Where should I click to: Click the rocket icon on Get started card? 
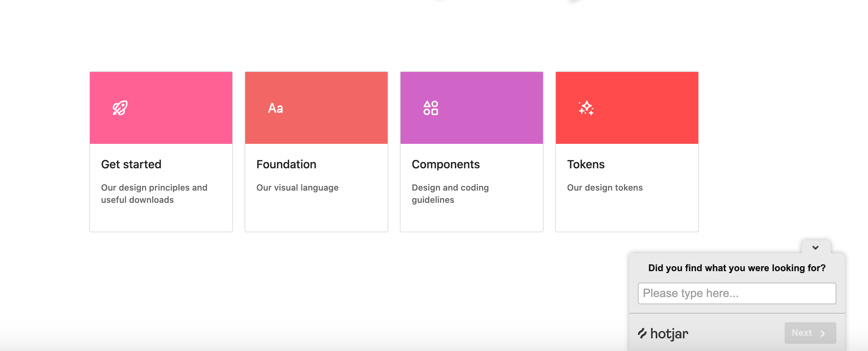120,108
